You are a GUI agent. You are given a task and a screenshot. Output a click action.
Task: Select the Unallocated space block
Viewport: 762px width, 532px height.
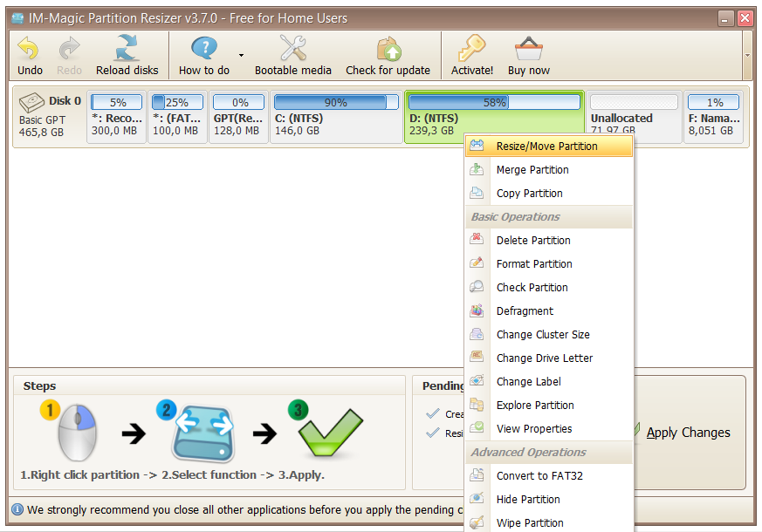pyautogui.click(x=634, y=118)
